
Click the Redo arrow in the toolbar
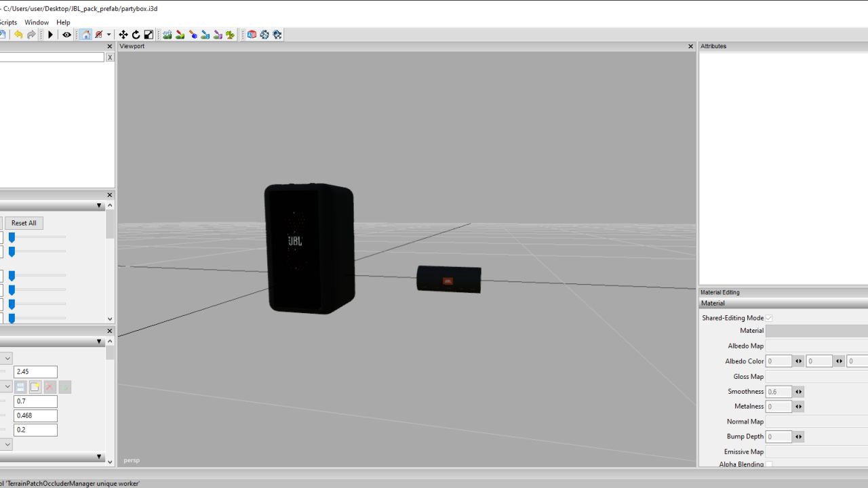point(31,35)
